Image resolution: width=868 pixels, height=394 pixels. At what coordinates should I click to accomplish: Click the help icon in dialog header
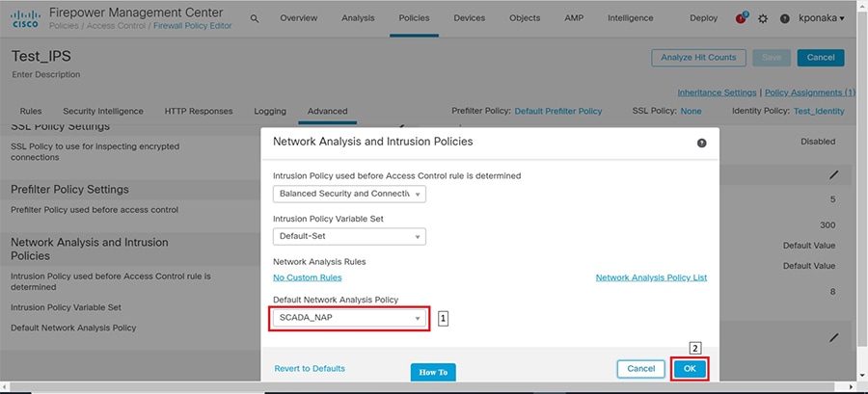coord(701,143)
